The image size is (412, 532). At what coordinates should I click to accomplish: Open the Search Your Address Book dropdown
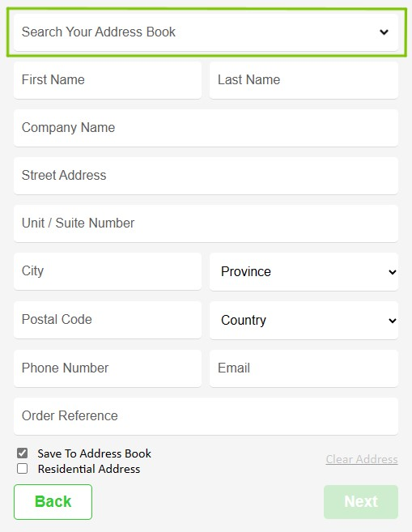[206, 32]
